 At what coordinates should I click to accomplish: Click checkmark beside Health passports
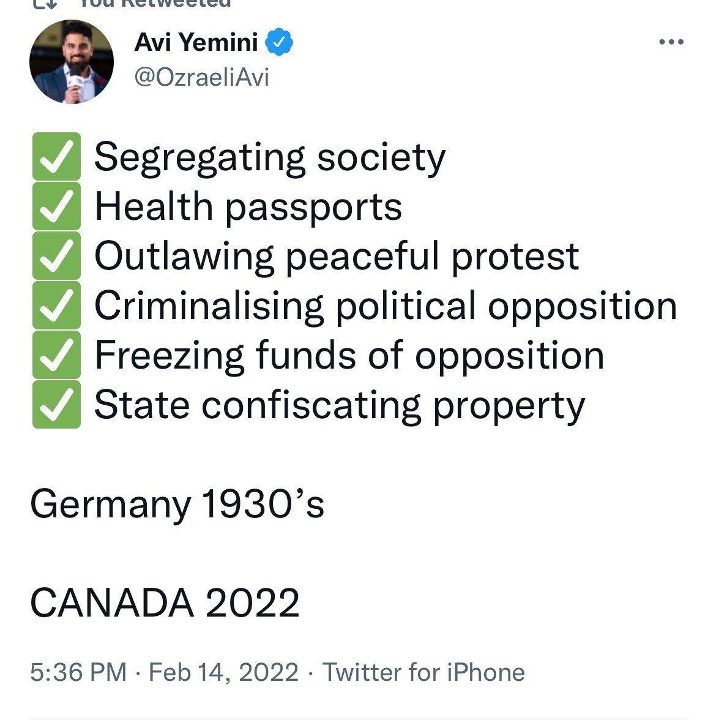[x=56, y=206]
